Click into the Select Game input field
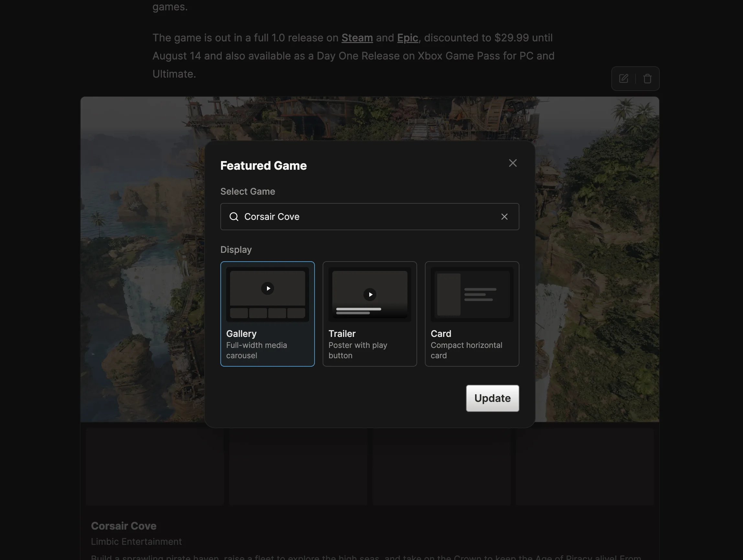The width and height of the screenshot is (743, 560). coord(370,217)
